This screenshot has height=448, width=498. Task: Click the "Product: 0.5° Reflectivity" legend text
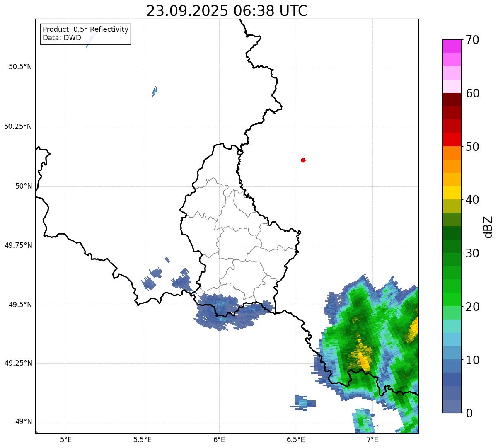[85, 30]
